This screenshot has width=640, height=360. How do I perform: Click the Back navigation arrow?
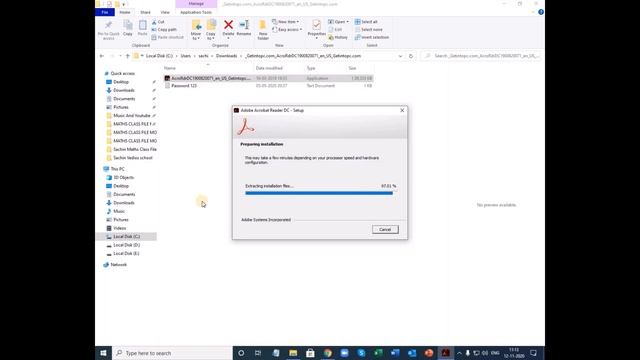(x=102, y=56)
